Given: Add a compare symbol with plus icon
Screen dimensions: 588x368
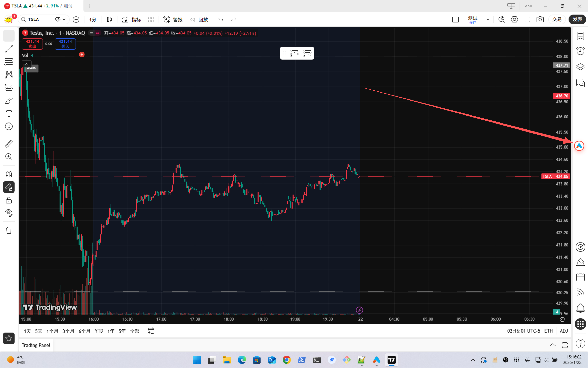Looking at the screenshot, I should point(76,19).
